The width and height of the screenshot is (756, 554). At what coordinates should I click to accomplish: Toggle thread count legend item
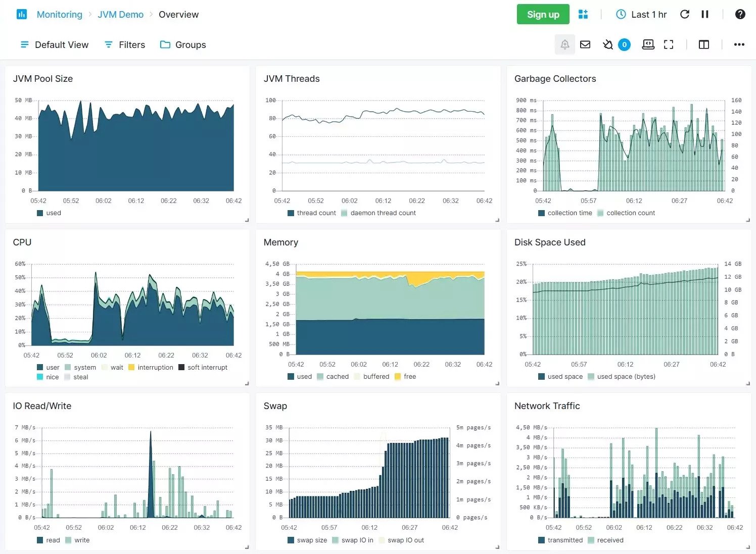(x=311, y=213)
